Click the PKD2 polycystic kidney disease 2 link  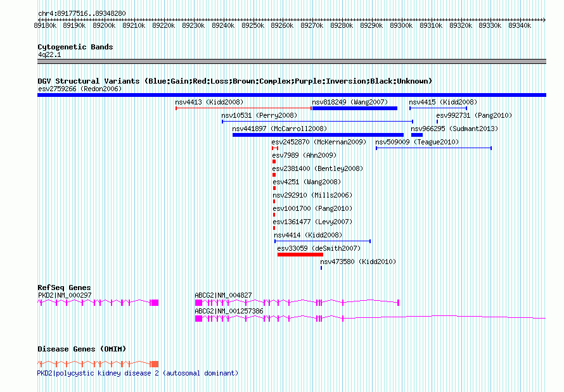click(138, 373)
